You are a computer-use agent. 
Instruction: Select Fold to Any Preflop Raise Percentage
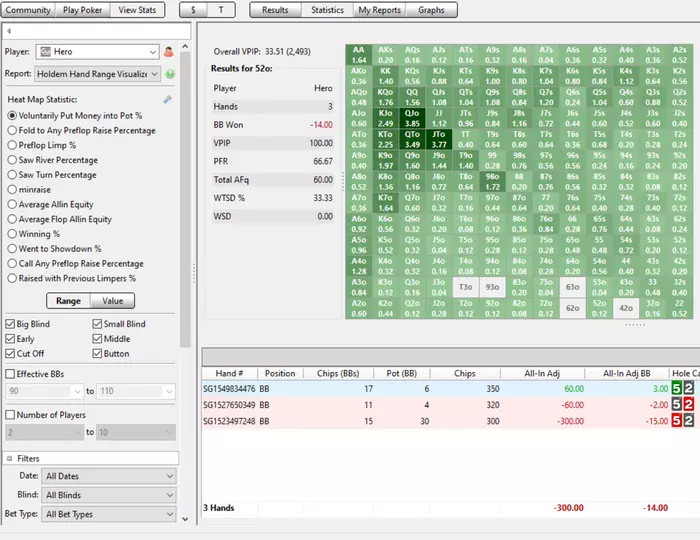click(12, 130)
